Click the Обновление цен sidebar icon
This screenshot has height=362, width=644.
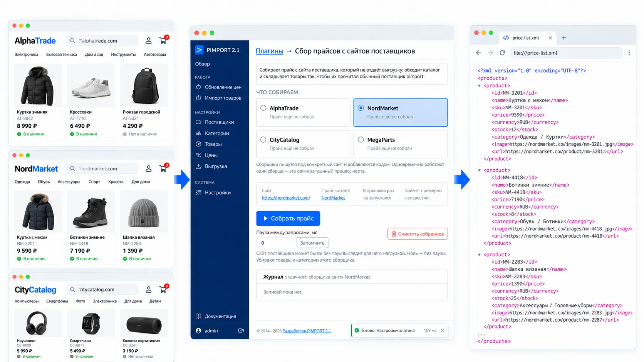pyautogui.click(x=198, y=87)
